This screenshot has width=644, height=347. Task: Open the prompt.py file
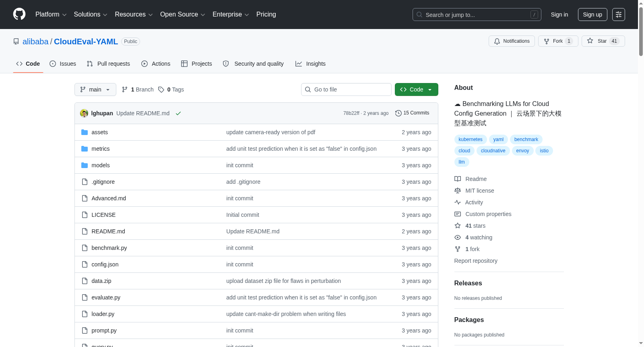(x=104, y=330)
